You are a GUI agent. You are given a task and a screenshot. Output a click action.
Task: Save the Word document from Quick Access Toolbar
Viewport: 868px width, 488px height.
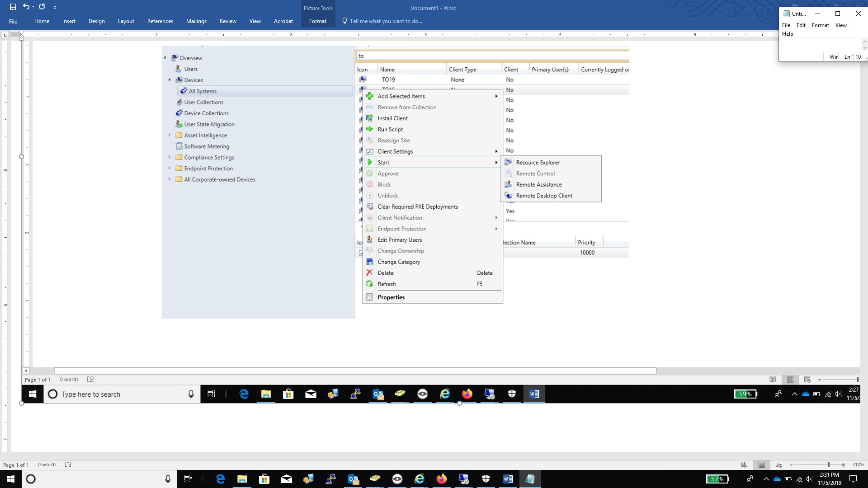click(x=13, y=7)
